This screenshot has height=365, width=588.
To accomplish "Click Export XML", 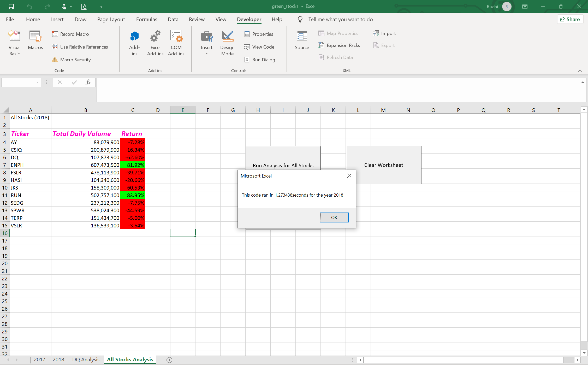I will click(384, 45).
